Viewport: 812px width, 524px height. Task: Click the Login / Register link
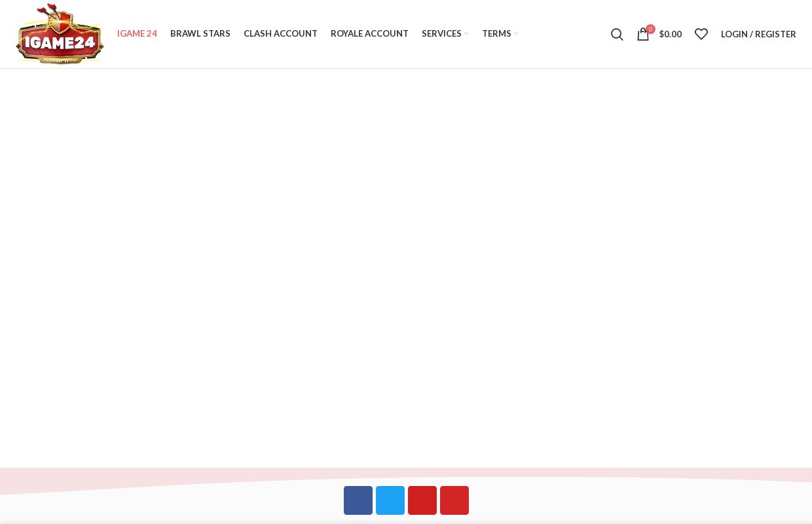[x=758, y=34]
